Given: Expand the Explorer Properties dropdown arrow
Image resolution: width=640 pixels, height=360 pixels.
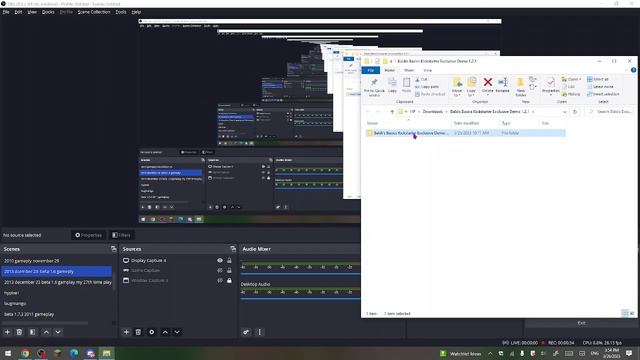Looking at the screenshot, I should pyautogui.click(x=551, y=95).
